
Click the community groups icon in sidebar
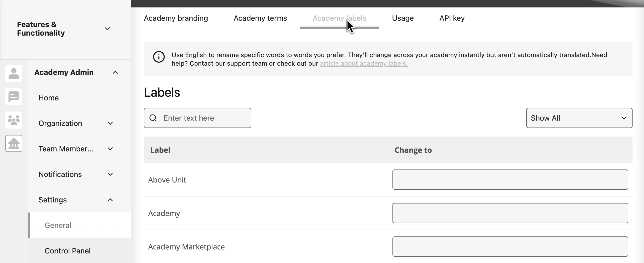click(14, 120)
